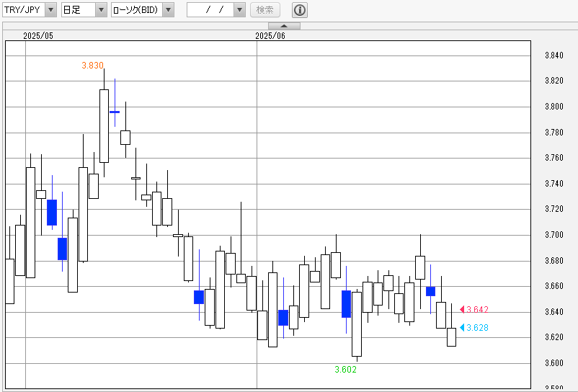Click the 3.760 axis price label
The width and height of the screenshot is (578, 392).
[554, 158]
